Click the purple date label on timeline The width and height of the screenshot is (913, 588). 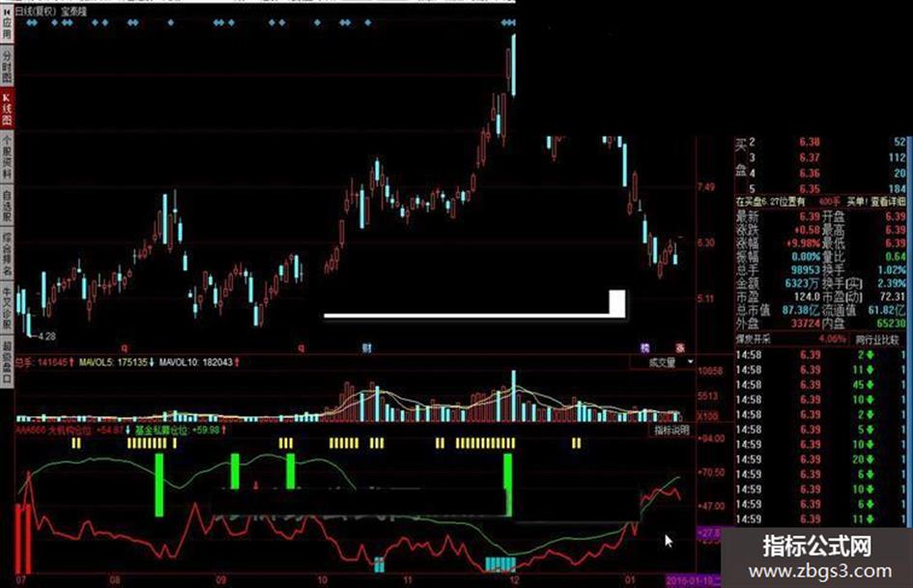[x=693, y=581]
